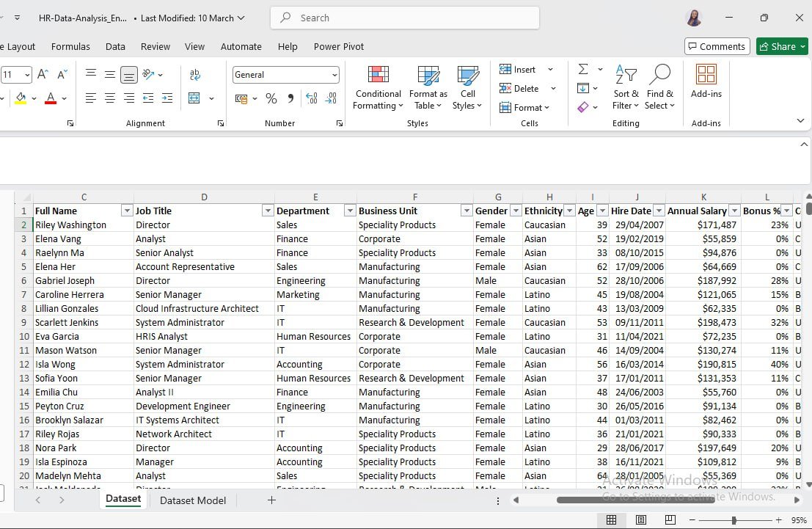Screen dimensions: 812x529
Task: Switch to the Data ribbon tab
Action: (x=115, y=47)
